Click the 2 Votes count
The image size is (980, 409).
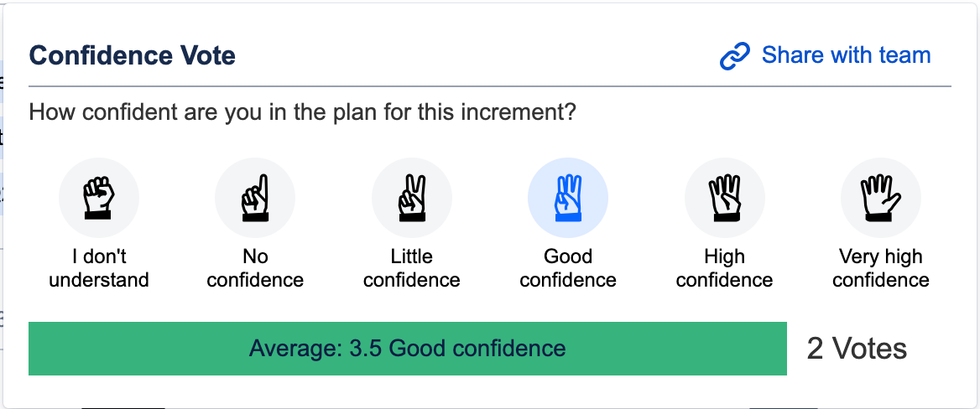[857, 349]
